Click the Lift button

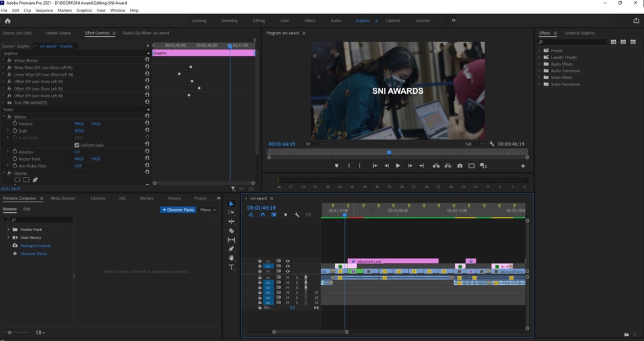(x=436, y=165)
